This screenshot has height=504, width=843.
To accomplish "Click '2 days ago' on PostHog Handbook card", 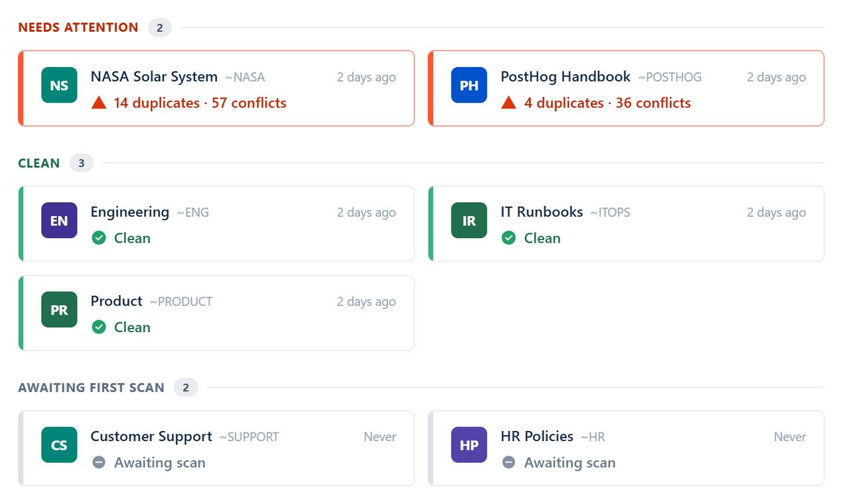I will coord(777,77).
